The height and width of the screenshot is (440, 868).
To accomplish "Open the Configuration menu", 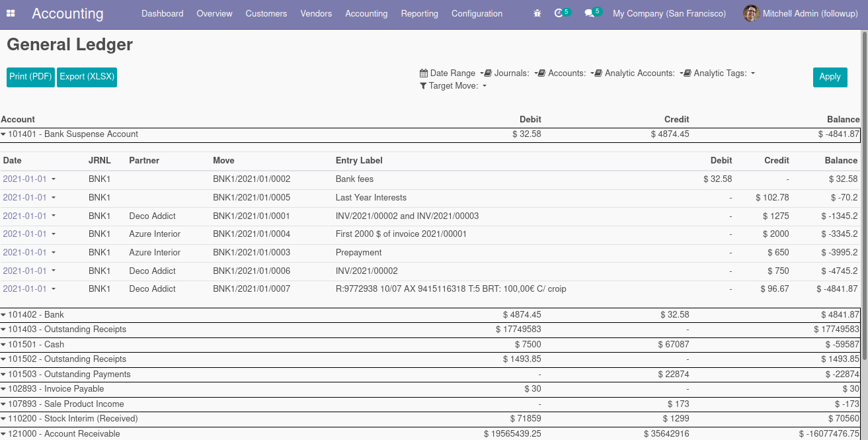I will tap(477, 13).
